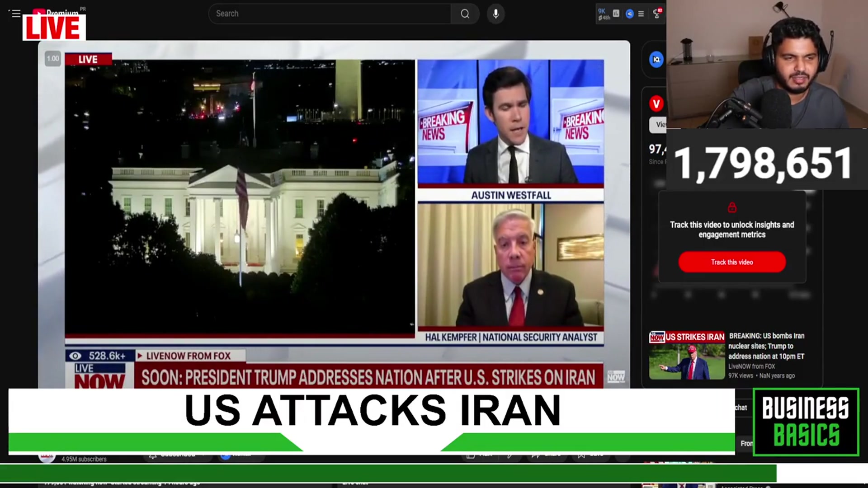
Task: Click the 1.00 playback speed badge
Action: (x=53, y=58)
